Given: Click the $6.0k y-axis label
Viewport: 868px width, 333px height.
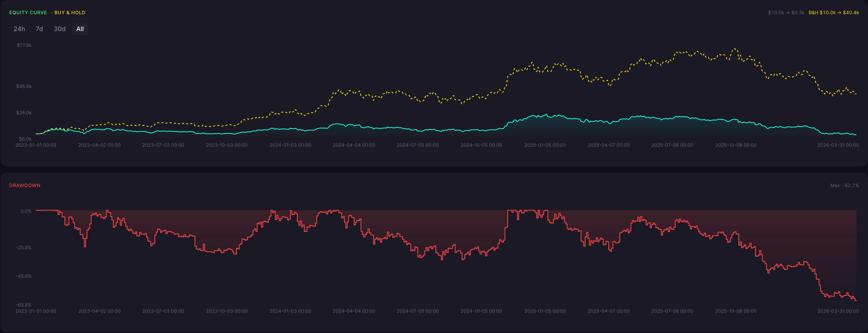Looking at the screenshot, I should click(25, 139).
